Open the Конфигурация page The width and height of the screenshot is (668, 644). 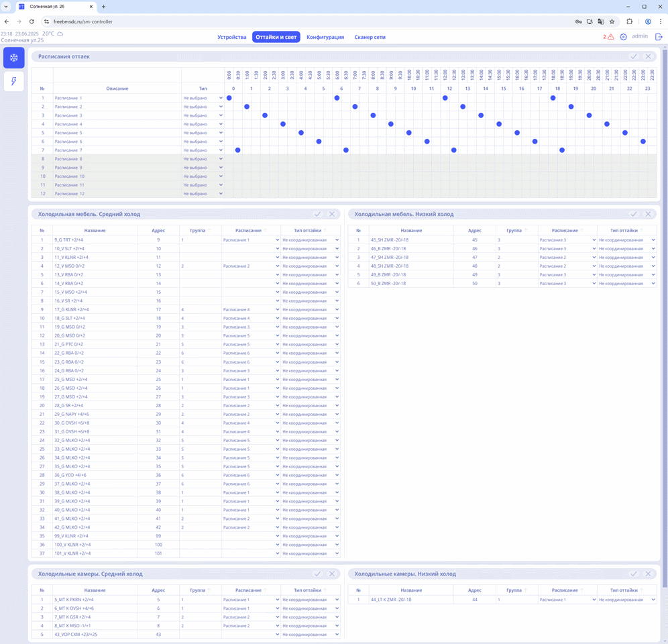(x=325, y=37)
